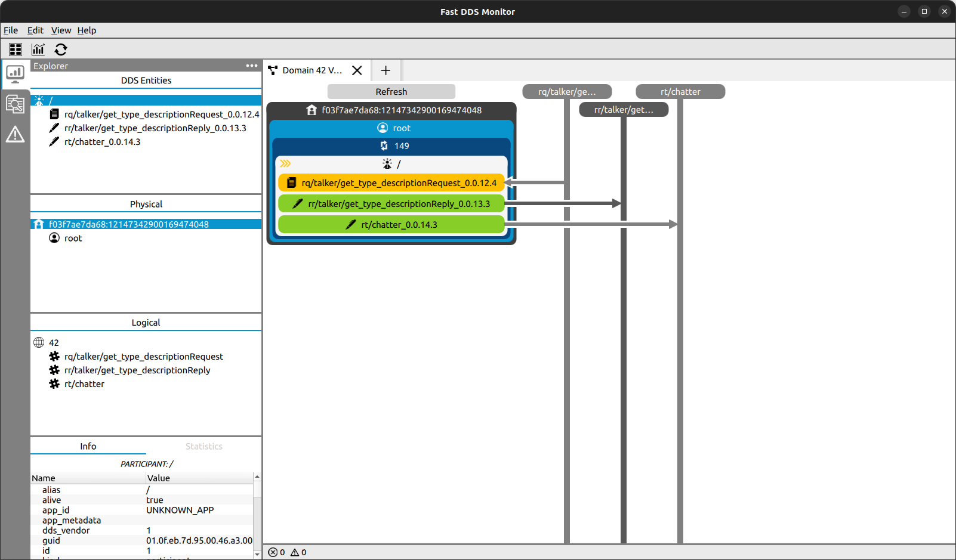Click the host icon in graph header
956x560 pixels.
pyautogui.click(x=312, y=110)
